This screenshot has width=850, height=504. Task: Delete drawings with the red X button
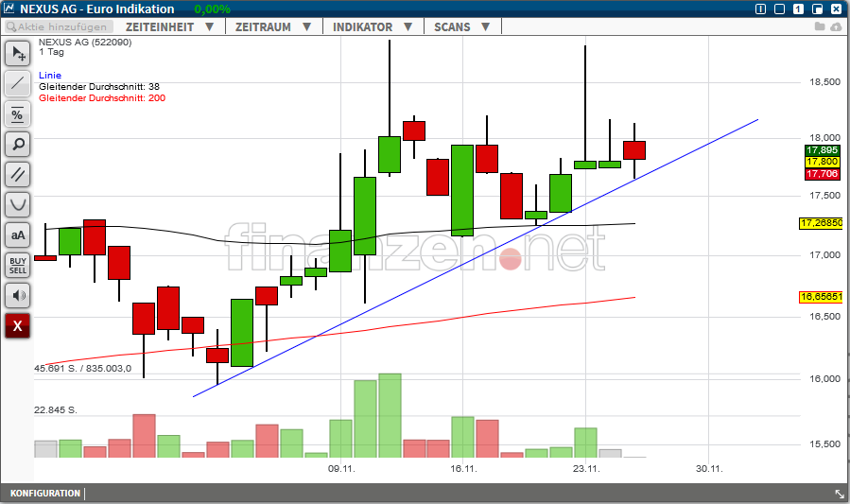click(x=18, y=326)
